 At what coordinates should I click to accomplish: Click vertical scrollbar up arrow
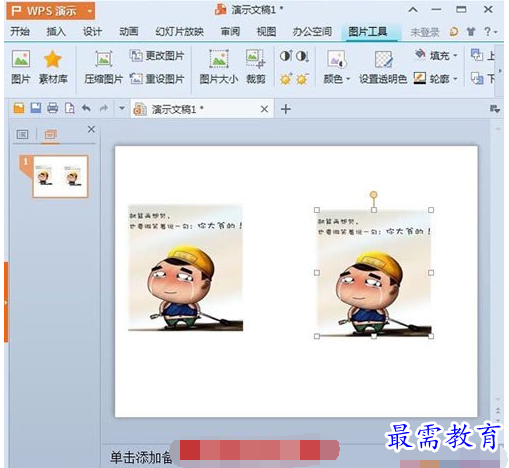pos(498,129)
